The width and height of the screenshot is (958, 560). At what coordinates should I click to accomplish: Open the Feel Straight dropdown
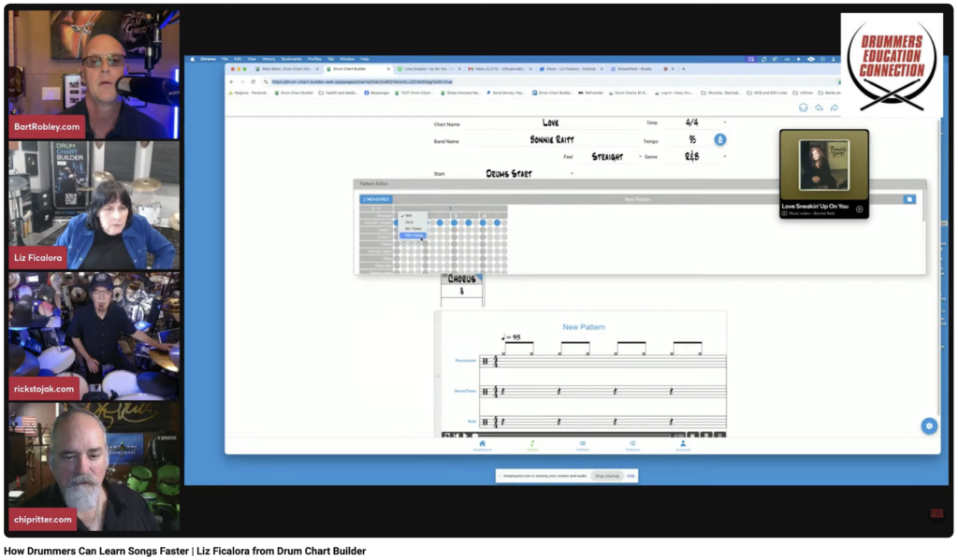coord(611,157)
